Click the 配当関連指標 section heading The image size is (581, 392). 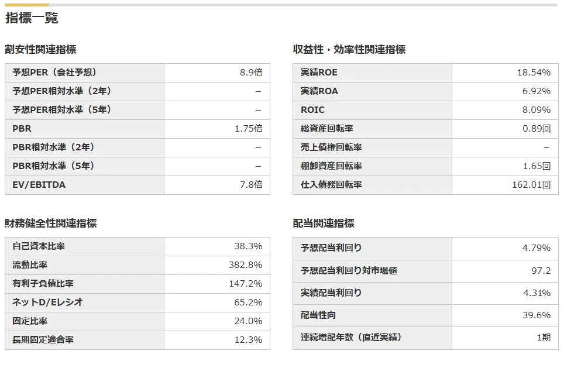[324, 223]
